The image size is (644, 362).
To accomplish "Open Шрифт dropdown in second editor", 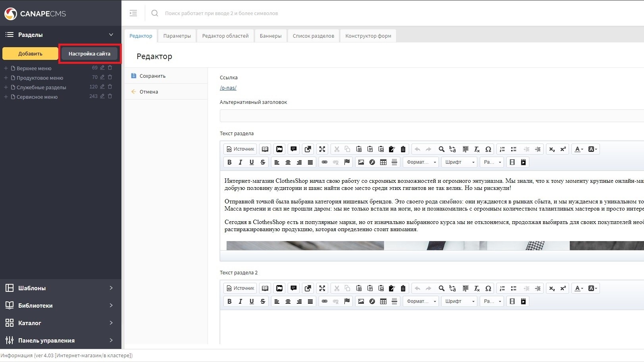I will [459, 301].
